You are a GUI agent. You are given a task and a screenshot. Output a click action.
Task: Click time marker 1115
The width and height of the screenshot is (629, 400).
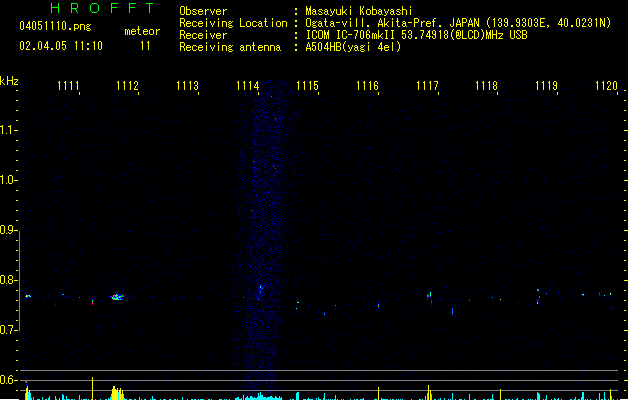click(x=307, y=86)
